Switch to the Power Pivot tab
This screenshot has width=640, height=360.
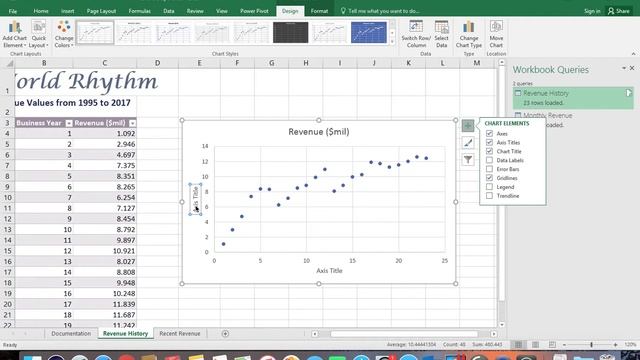click(x=254, y=11)
